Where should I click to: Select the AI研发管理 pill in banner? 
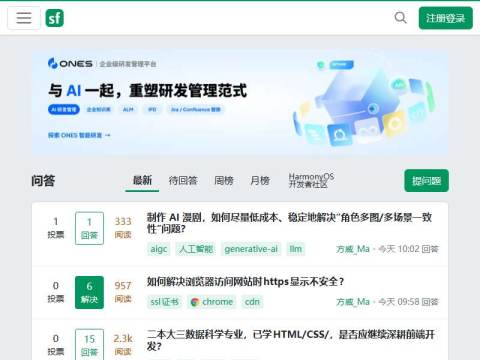click(64, 109)
